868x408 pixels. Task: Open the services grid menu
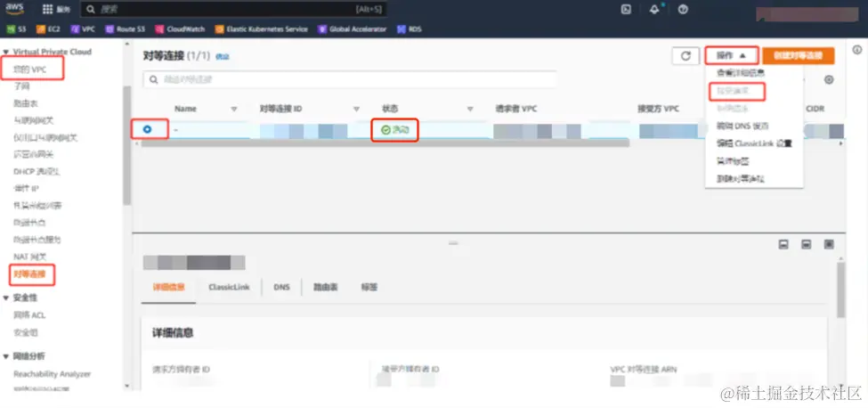click(x=56, y=10)
